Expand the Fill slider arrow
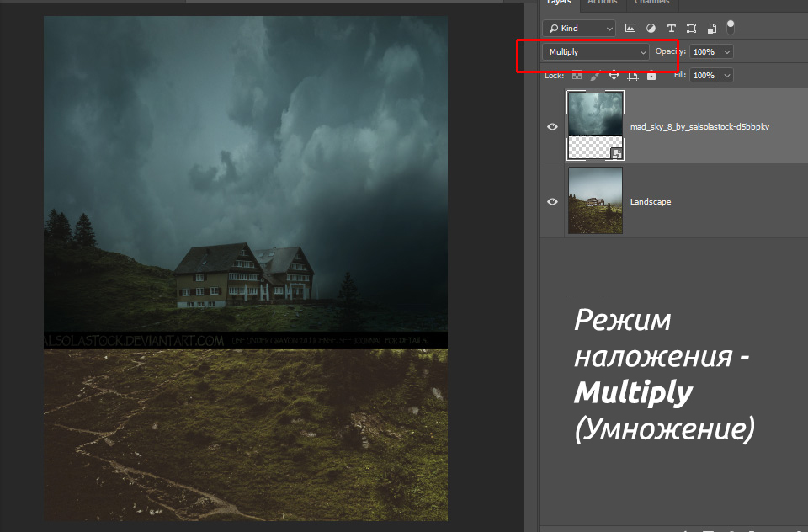Image resolution: width=808 pixels, height=532 pixels. (726, 75)
